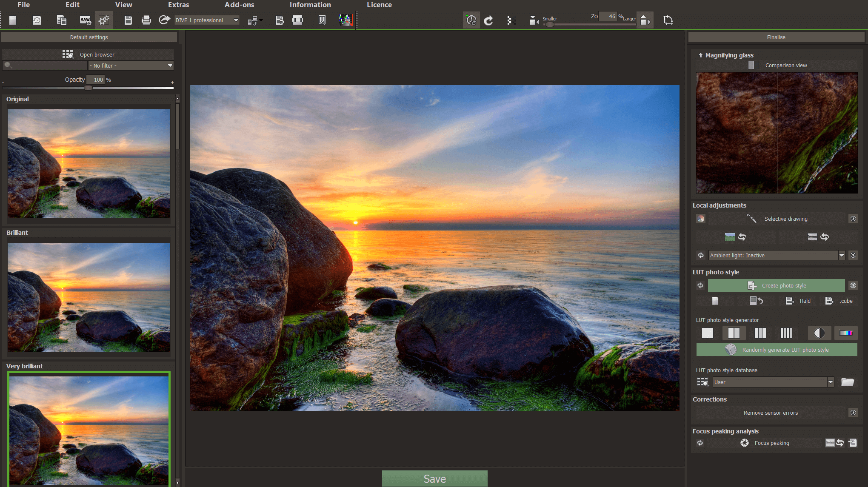The image size is (868, 487).
Task: Select the local adjustments brush icon
Action: (x=752, y=218)
